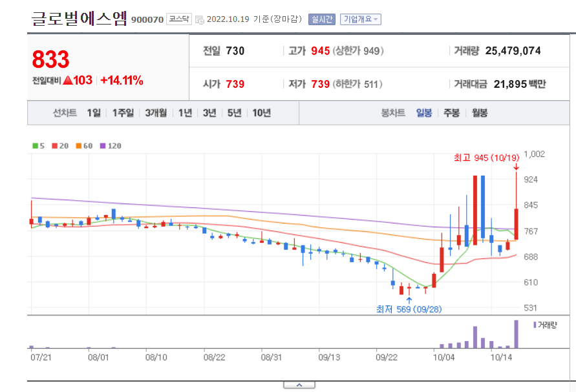This screenshot has width=576, height=392.
Task: Click the 10/14 date axis label
Action: pyautogui.click(x=501, y=357)
